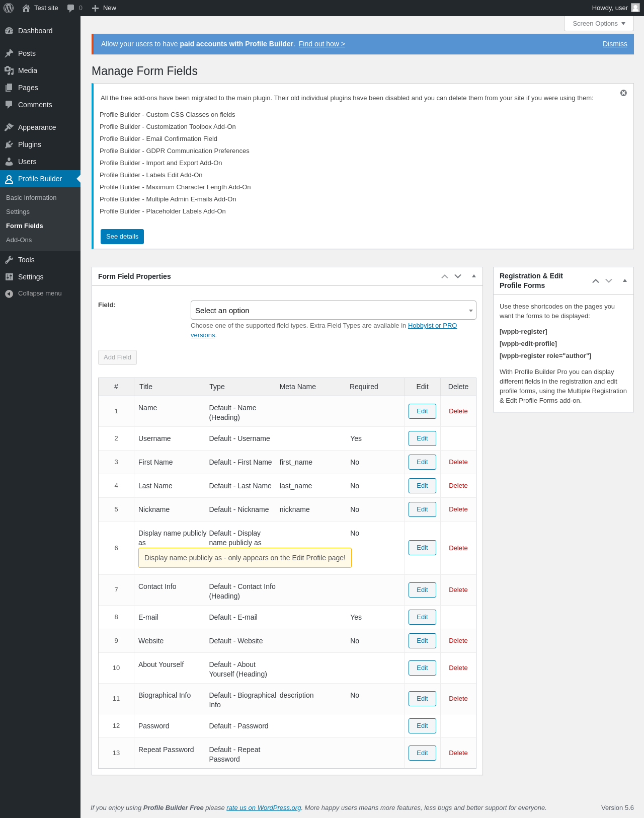Image resolution: width=644 pixels, height=818 pixels.
Task: Edit the Nickname field row
Action: [422, 509]
